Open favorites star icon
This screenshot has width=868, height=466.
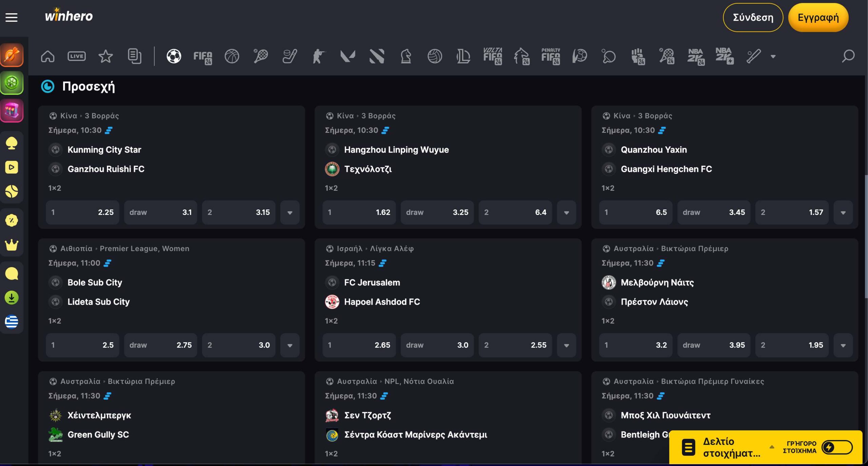click(105, 56)
